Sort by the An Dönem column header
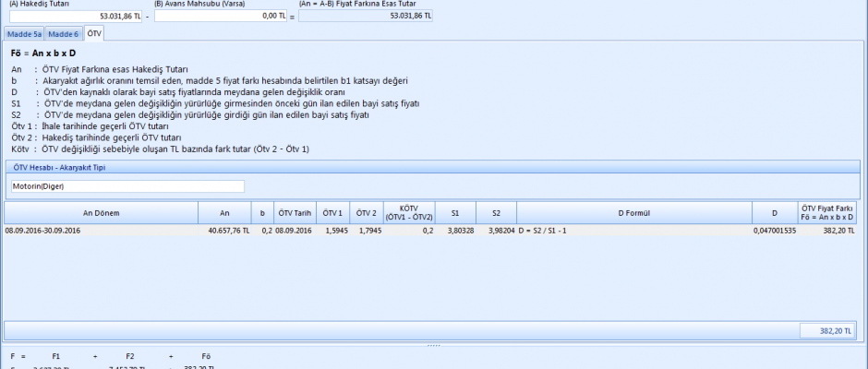The height and width of the screenshot is (369, 868). pos(102,213)
